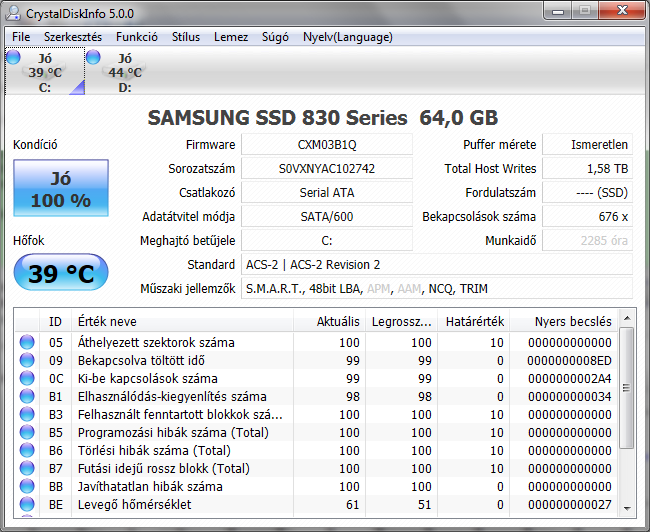
Task: Open the Funkció menu
Action: click(x=137, y=37)
